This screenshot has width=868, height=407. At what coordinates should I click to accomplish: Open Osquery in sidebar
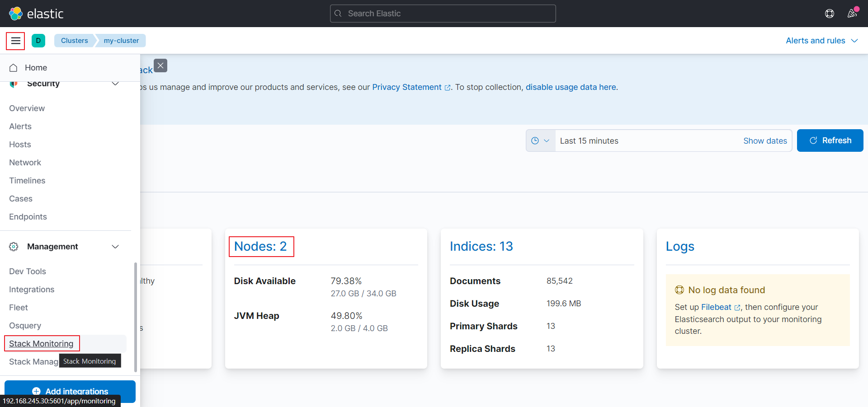click(x=25, y=326)
